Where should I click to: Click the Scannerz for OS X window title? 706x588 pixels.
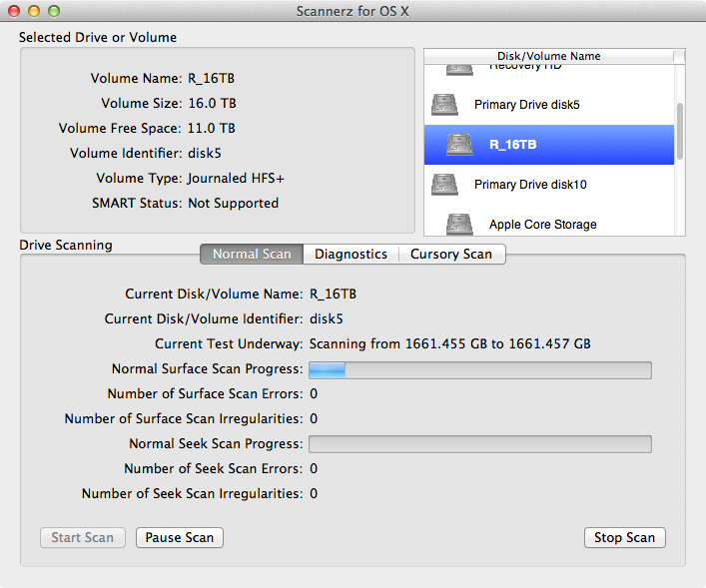tap(353, 11)
